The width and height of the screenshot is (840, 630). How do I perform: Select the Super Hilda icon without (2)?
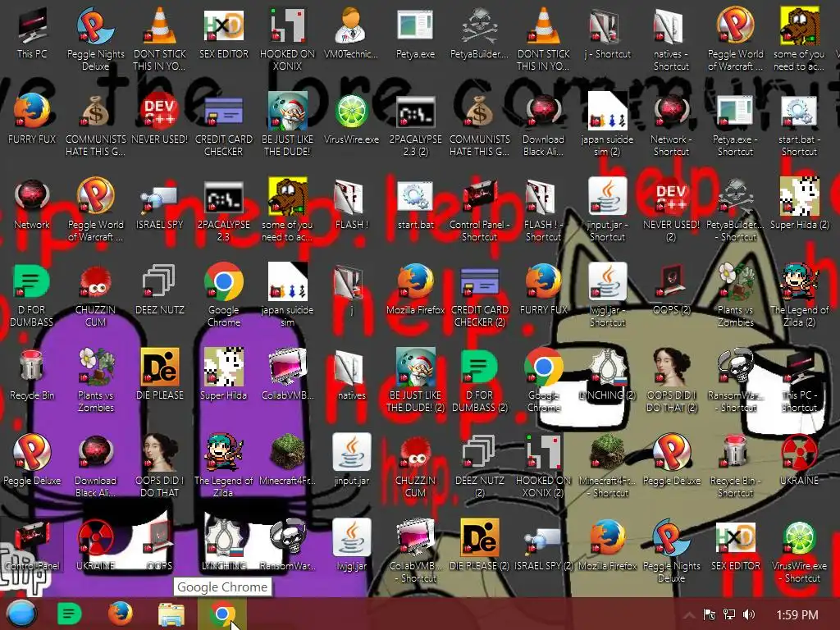[224, 374]
